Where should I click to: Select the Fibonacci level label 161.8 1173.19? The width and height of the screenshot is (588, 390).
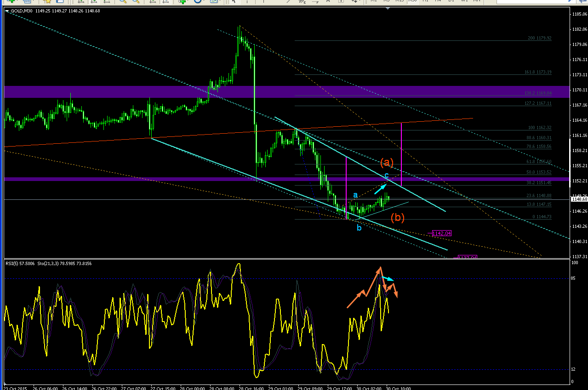(538, 72)
